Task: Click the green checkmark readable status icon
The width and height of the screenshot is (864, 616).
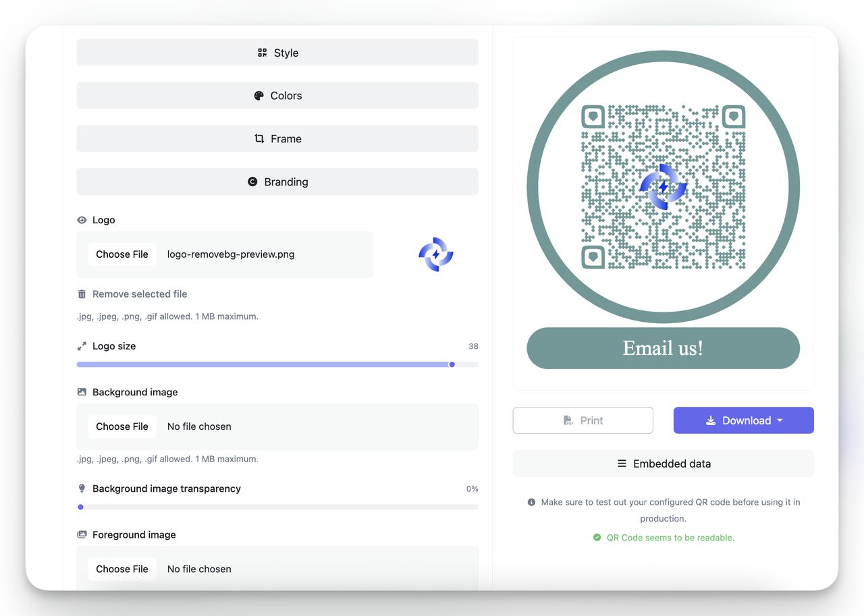Action: click(597, 538)
